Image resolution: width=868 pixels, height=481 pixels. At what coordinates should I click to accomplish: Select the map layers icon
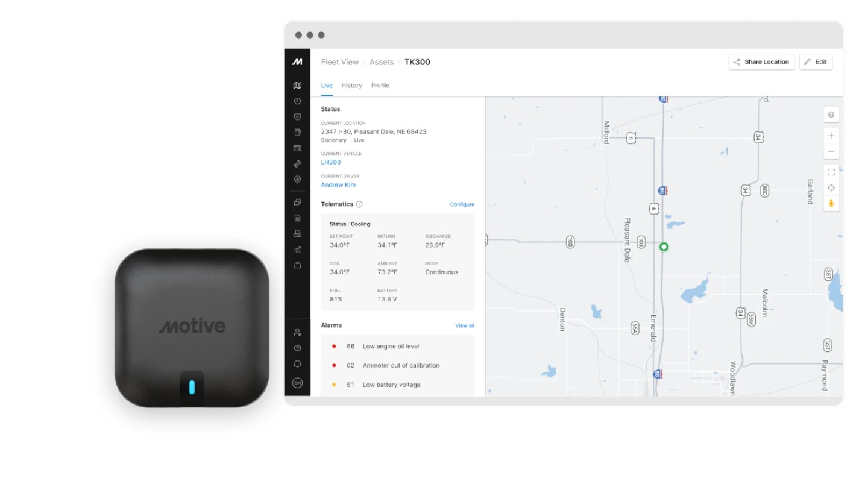[x=831, y=115]
